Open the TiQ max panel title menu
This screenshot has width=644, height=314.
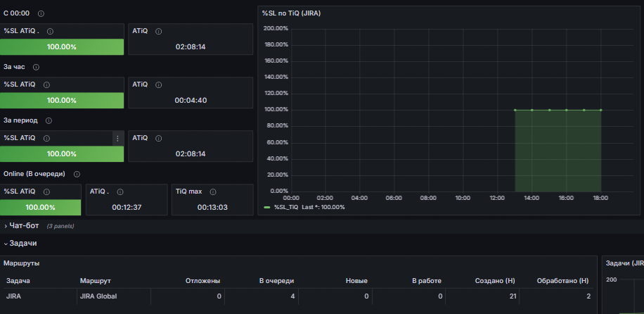tap(188, 191)
